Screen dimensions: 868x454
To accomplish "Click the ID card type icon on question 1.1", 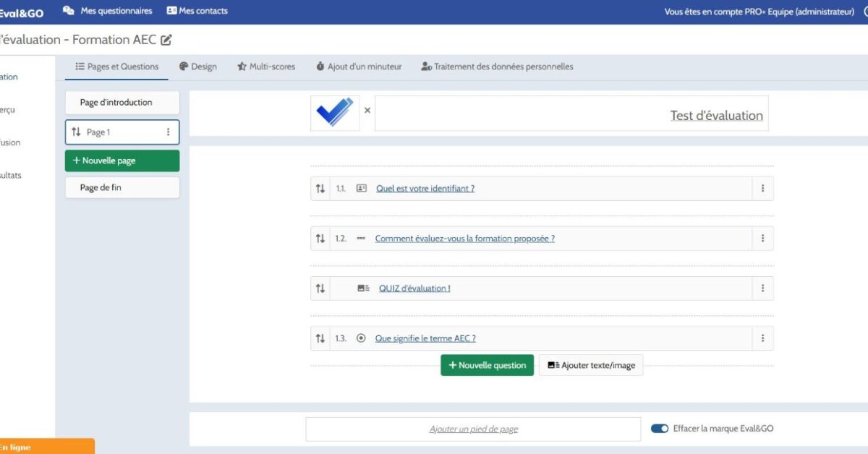I will coord(361,188).
